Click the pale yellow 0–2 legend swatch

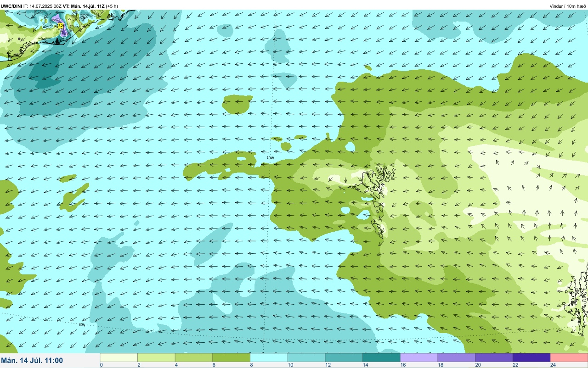pos(119,357)
